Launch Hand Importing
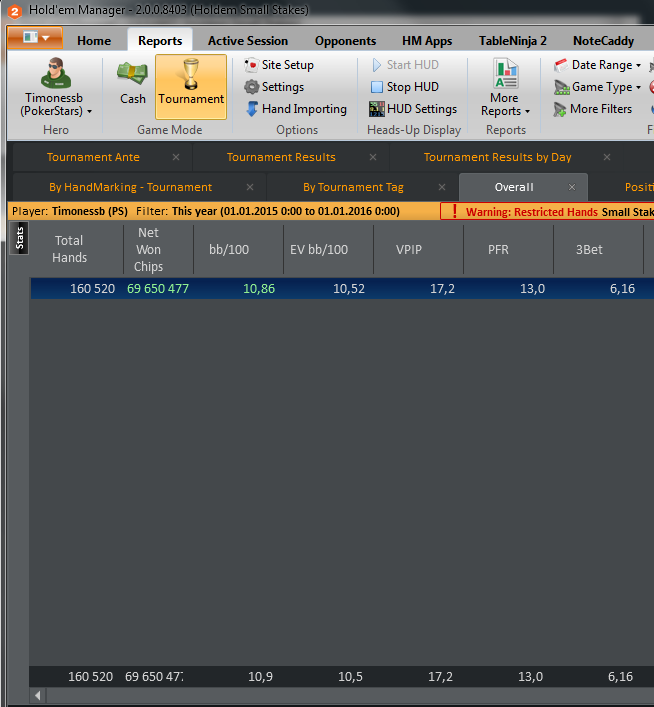Viewport: 654px width, 707px height. click(x=296, y=109)
